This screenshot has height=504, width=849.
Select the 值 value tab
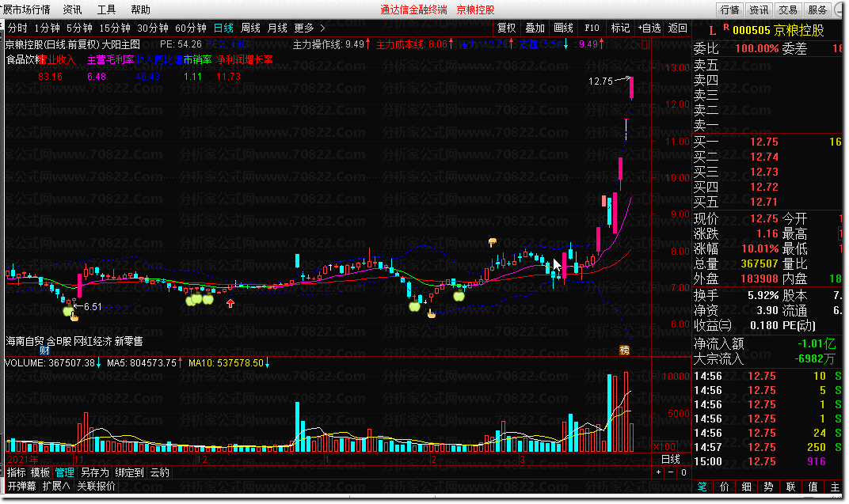[x=813, y=487]
